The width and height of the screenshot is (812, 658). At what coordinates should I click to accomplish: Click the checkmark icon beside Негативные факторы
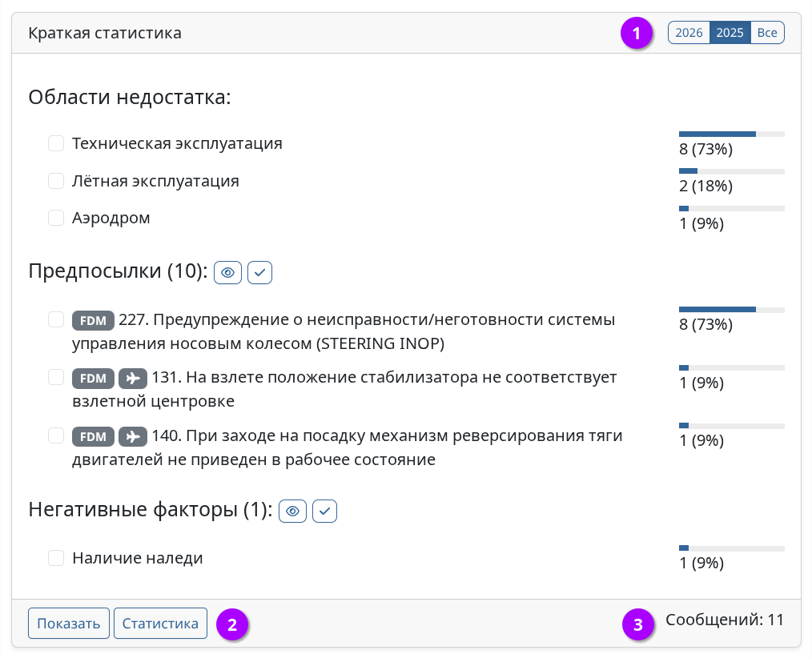click(325, 512)
